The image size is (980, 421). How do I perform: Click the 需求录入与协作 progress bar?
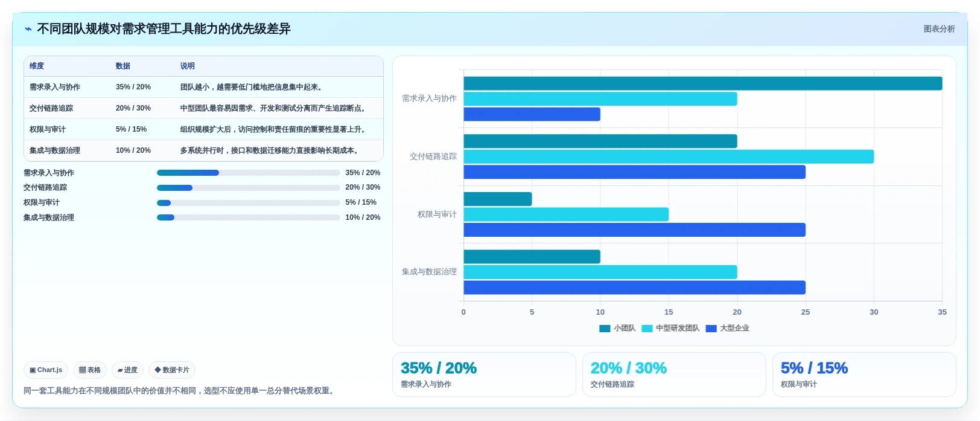249,173
